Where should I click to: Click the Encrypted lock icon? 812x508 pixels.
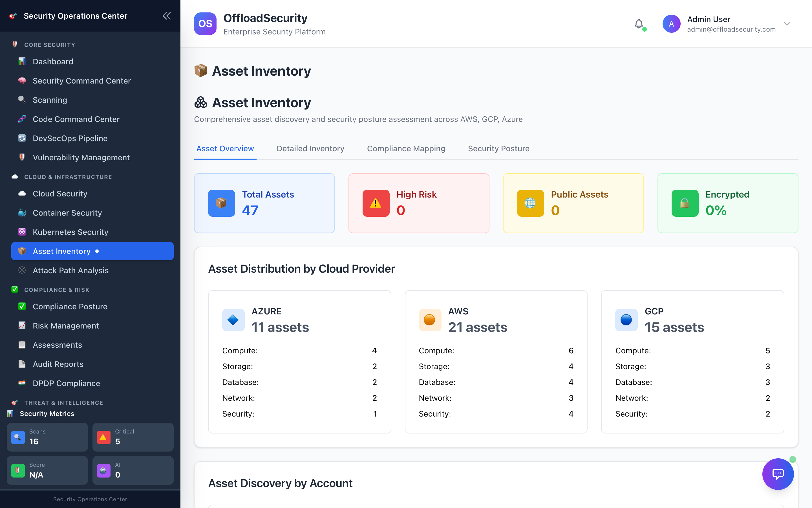(x=685, y=203)
